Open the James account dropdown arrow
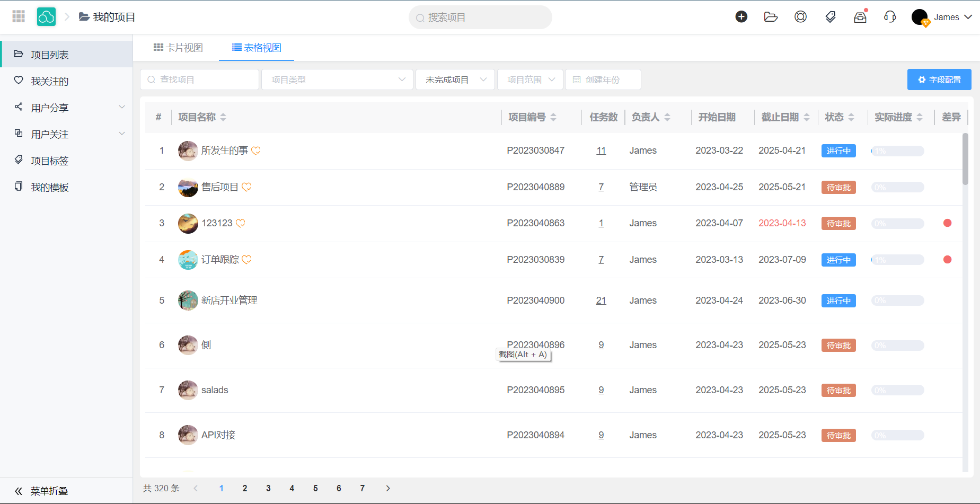The width and height of the screenshot is (980, 504). (x=968, y=17)
